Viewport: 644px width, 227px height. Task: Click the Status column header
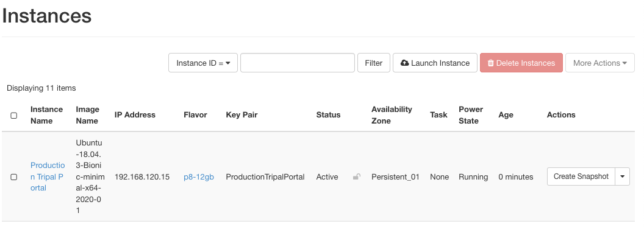tap(328, 115)
